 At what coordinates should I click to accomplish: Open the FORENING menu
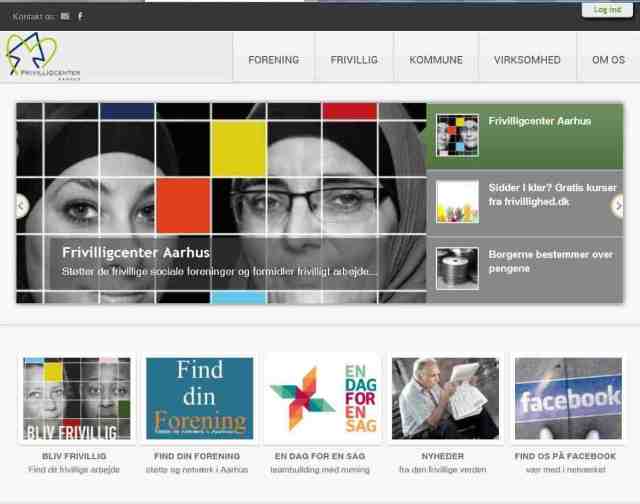(x=273, y=60)
